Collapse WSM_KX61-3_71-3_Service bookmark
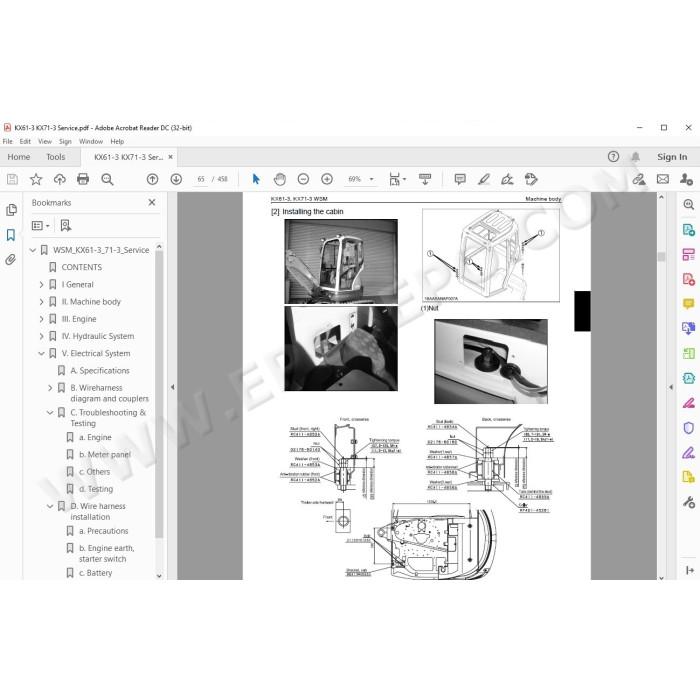Viewport: 700px width, 700px height. tap(33, 250)
